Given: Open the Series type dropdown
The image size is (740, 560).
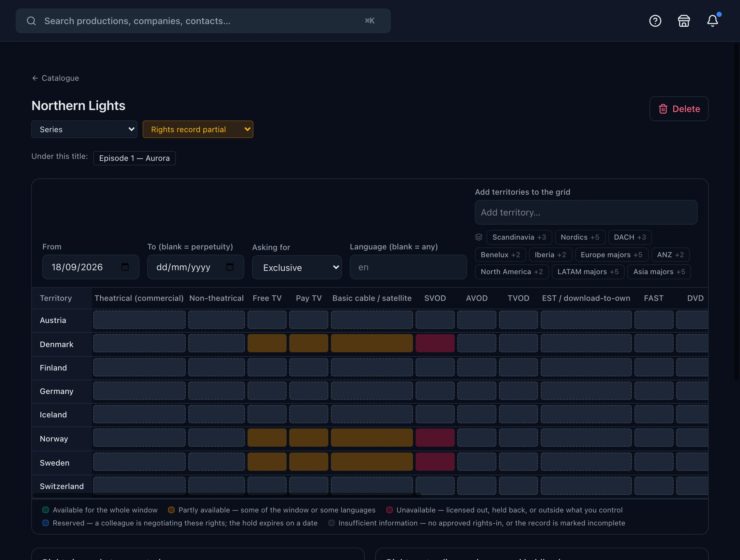Looking at the screenshot, I should point(84,129).
